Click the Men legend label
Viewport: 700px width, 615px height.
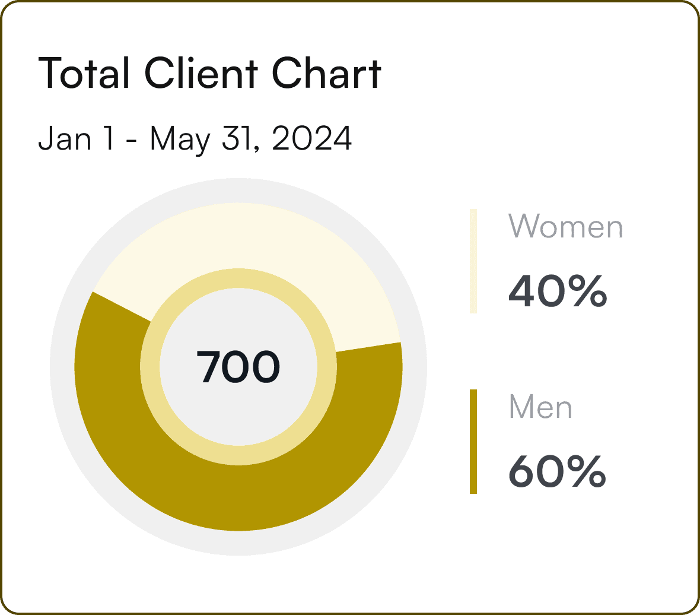(540, 407)
